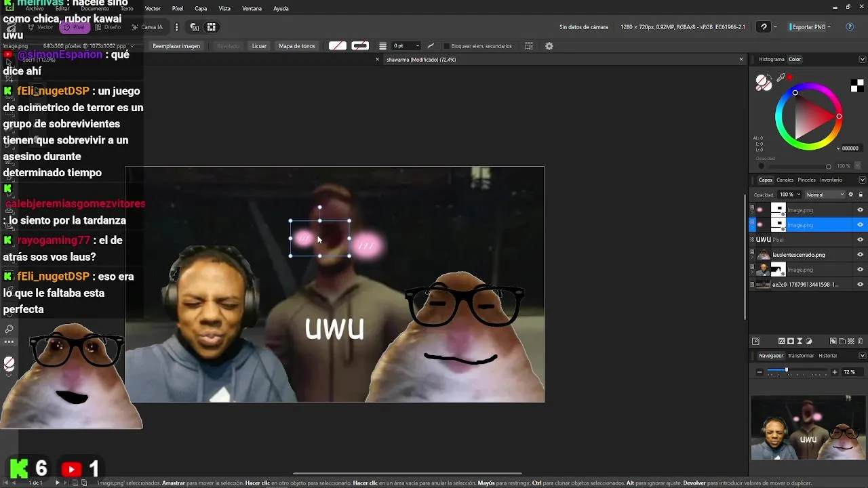The image size is (868, 488).
Task: Delete the layer with trash icon
Action: tap(860, 342)
